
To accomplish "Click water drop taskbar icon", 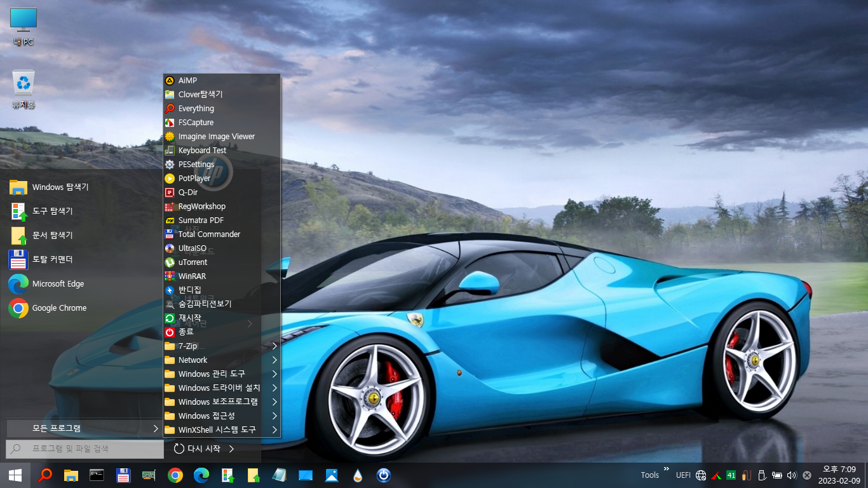I will pos(358,475).
